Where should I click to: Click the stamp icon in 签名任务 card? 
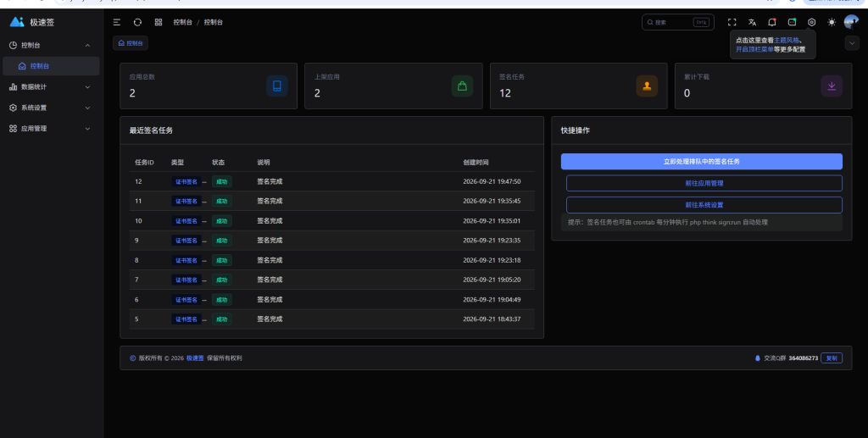tap(647, 86)
